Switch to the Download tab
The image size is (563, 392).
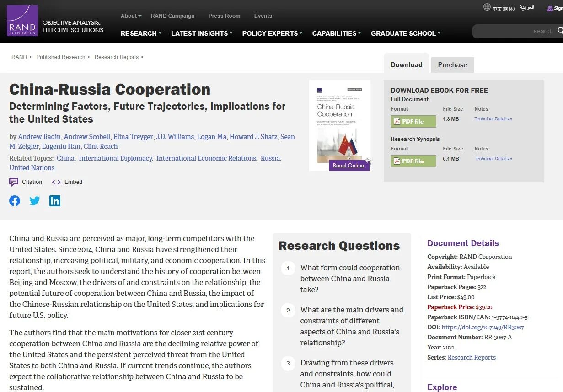pyautogui.click(x=406, y=64)
